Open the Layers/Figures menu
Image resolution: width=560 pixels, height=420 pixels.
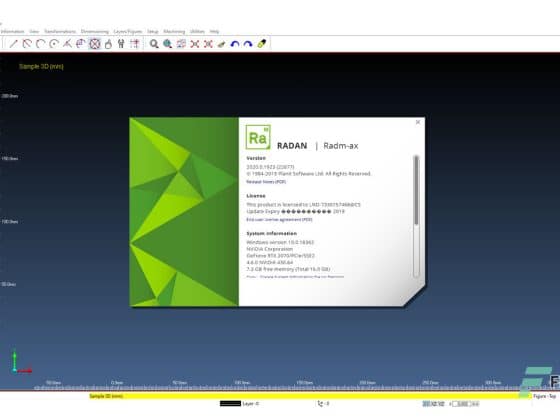(x=128, y=31)
